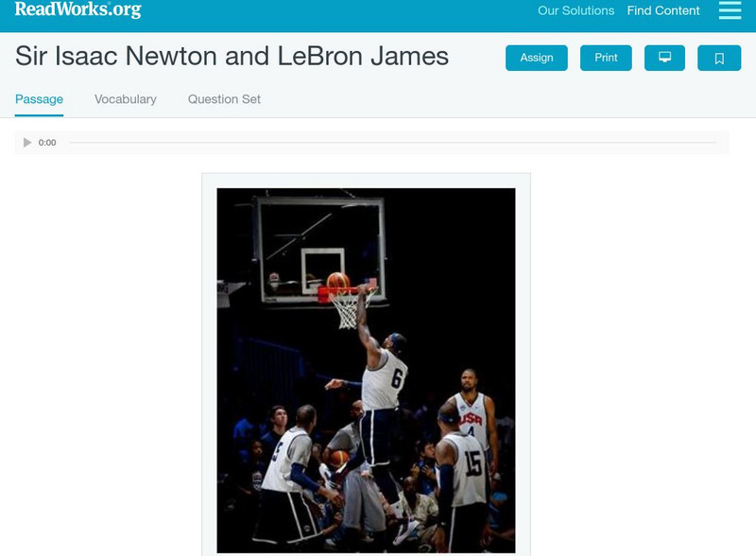Click the bookmark icon button
Screen dimensions: 756x556
(x=719, y=58)
